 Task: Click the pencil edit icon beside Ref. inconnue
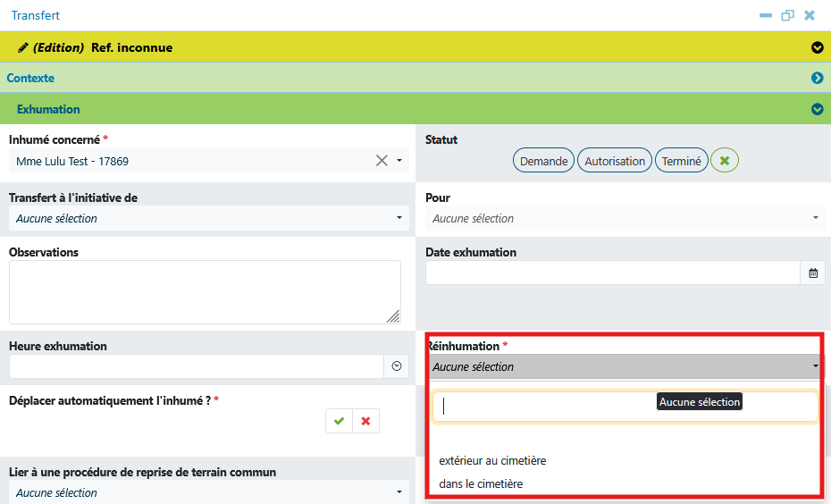(x=23, y=47)
